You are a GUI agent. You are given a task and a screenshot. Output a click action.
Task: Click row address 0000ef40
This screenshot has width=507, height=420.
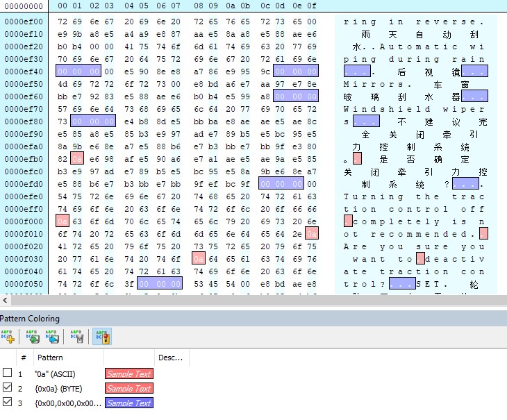(x=24, y=72)
